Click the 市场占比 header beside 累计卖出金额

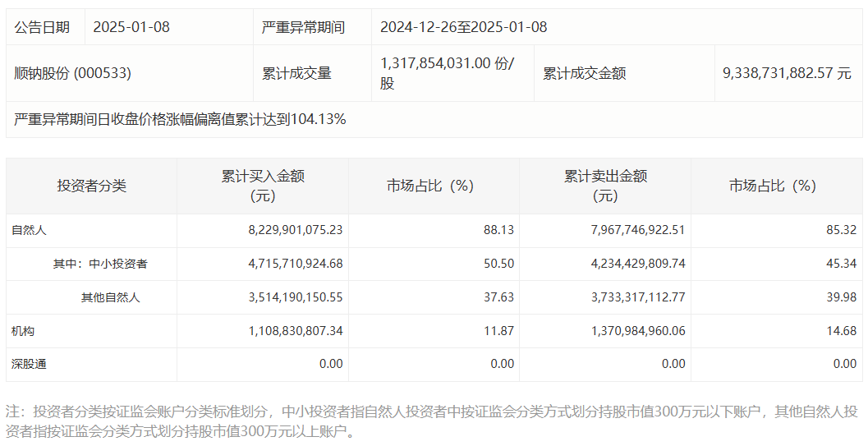point(777,186)
